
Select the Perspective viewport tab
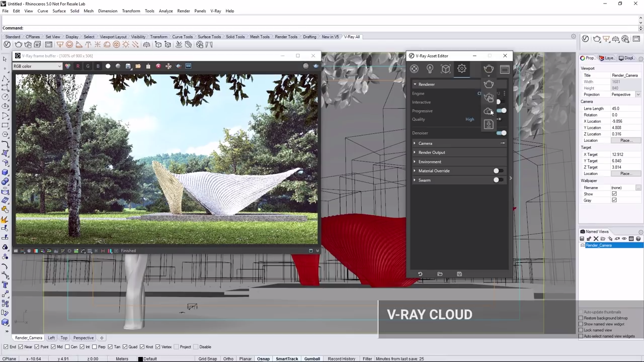[x=84, y=338]
